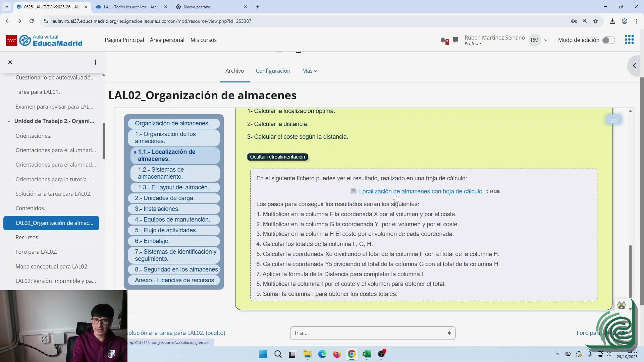
Task: Collapse Unidad de Trabajo 2 section
Action: tap(9, 121)
